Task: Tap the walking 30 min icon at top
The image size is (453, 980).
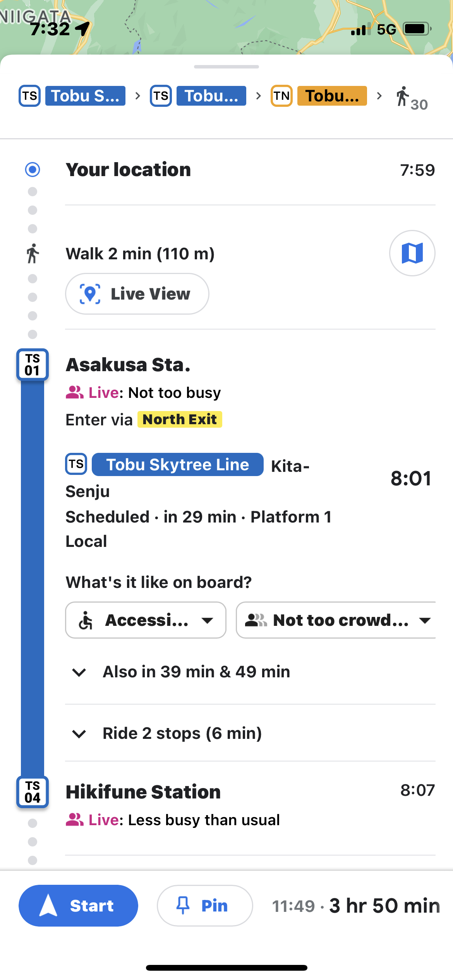Action: [x=411, y=98]
